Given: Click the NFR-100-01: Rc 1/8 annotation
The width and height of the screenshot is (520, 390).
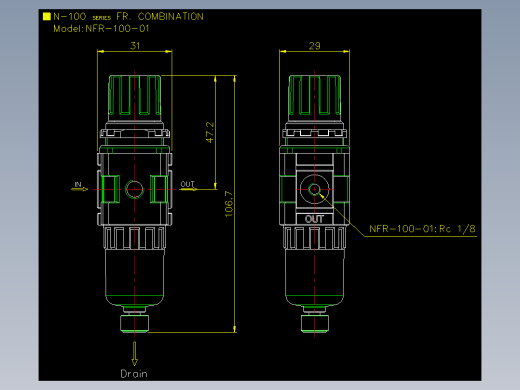Looking at the screenshot, I should point(422,229).
